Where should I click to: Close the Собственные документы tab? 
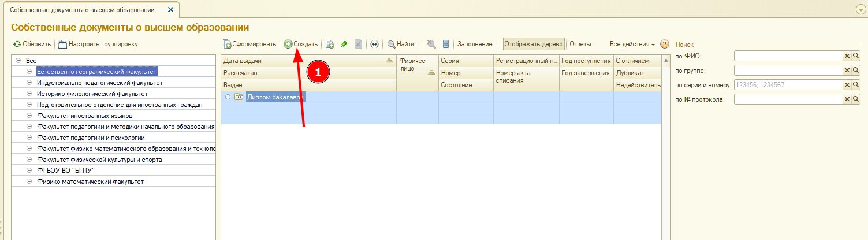coord(170,10)
